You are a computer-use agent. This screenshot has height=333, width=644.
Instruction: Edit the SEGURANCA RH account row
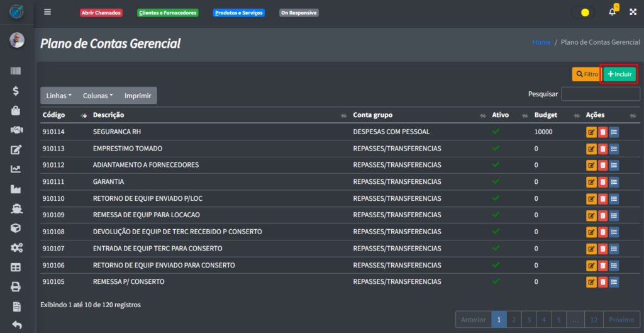(x=591, y=132)
